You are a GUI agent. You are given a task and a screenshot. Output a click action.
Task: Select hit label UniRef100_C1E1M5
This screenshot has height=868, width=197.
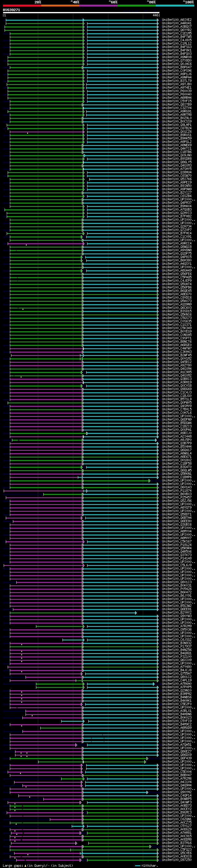tap(177, 33)
